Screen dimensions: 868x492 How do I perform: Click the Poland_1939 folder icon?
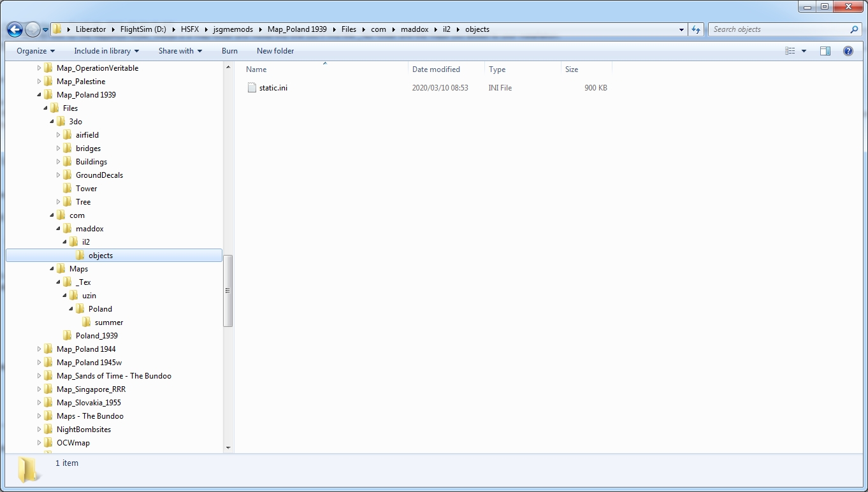pos(67,336)
